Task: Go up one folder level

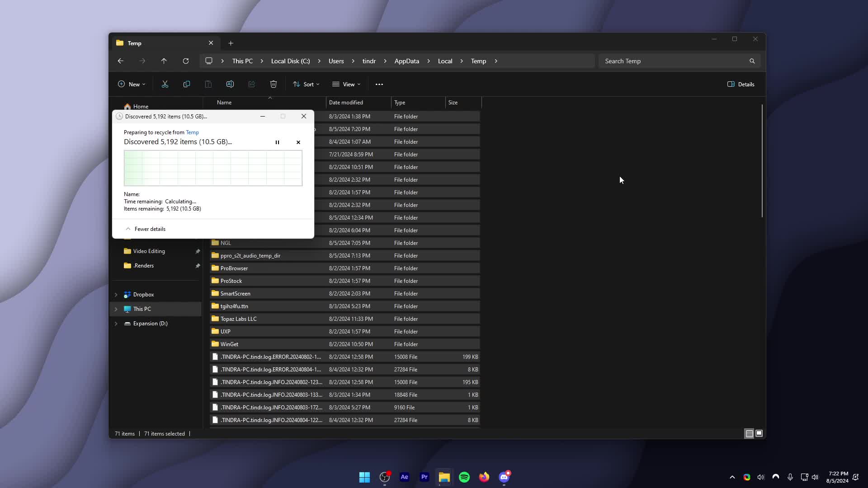Action: tap(164, 61)
